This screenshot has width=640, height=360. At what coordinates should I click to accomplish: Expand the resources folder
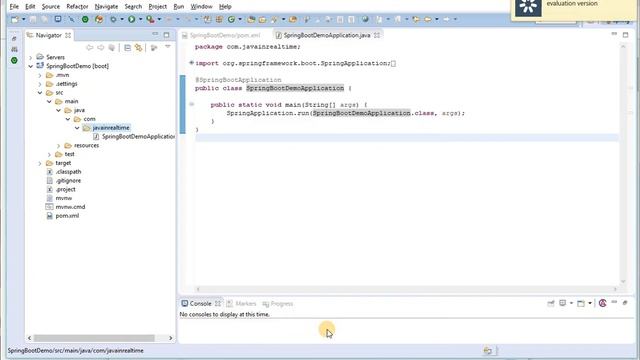pyautogui.click(x=58, y=145)
